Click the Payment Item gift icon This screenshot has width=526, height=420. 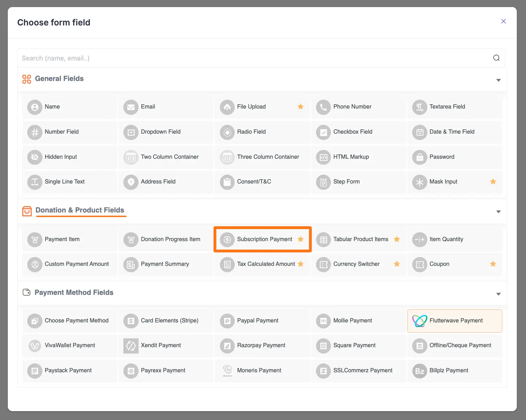click(x=35, y=239)
